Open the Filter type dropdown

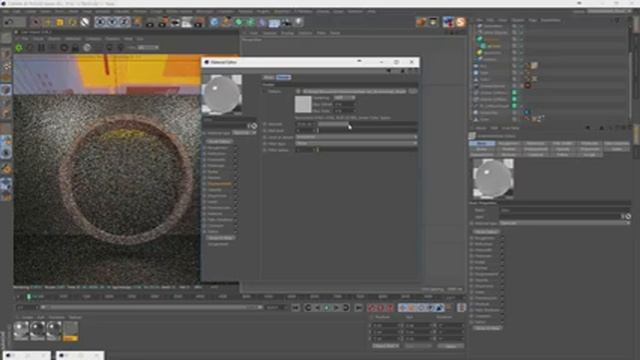(356, 144)
